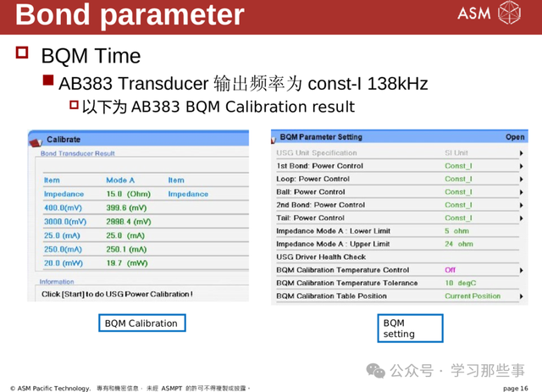542x392 pixels.
Task: Click the BQM Parameter Setting title
Action: coord(321,137)
